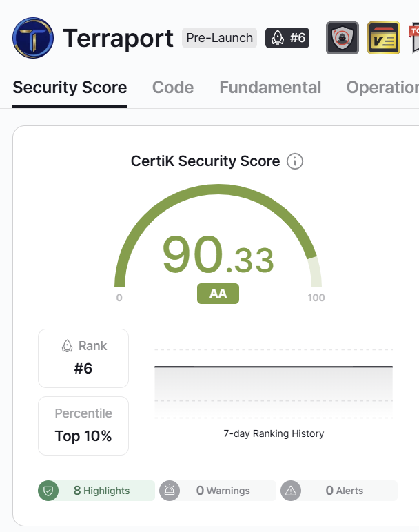Screen dimensions: 419x532
Task: Click the CertiK Security Score heading
Action: 205,161
